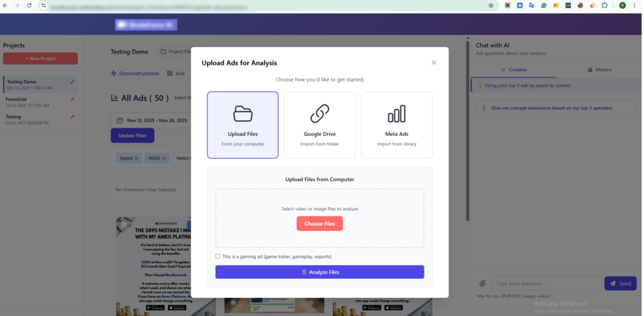The image size is (644, 316).
Task: Close the Upload Ads for Analysis dialog
Action: 433,62
